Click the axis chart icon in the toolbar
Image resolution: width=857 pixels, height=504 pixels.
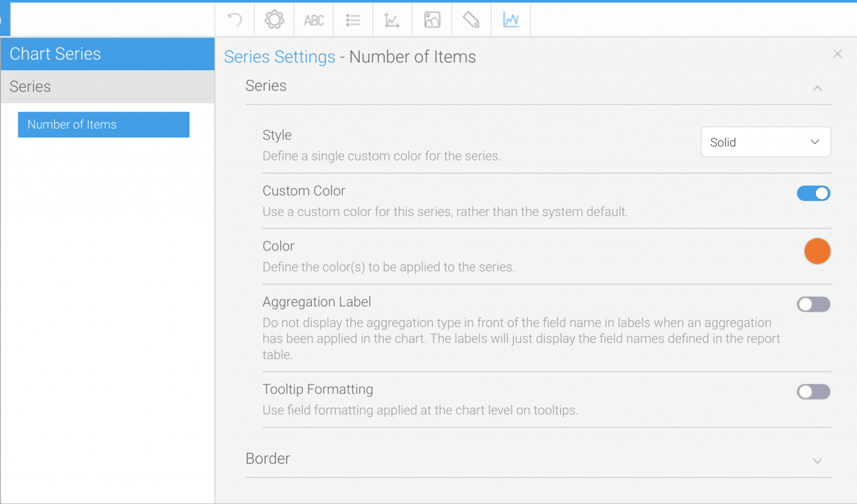[x=392, y=19]
